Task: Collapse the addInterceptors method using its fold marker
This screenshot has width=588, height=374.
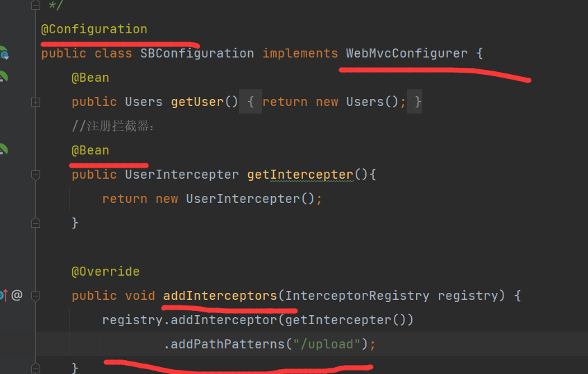Action: pyautogui.click(x=35, y=296)
